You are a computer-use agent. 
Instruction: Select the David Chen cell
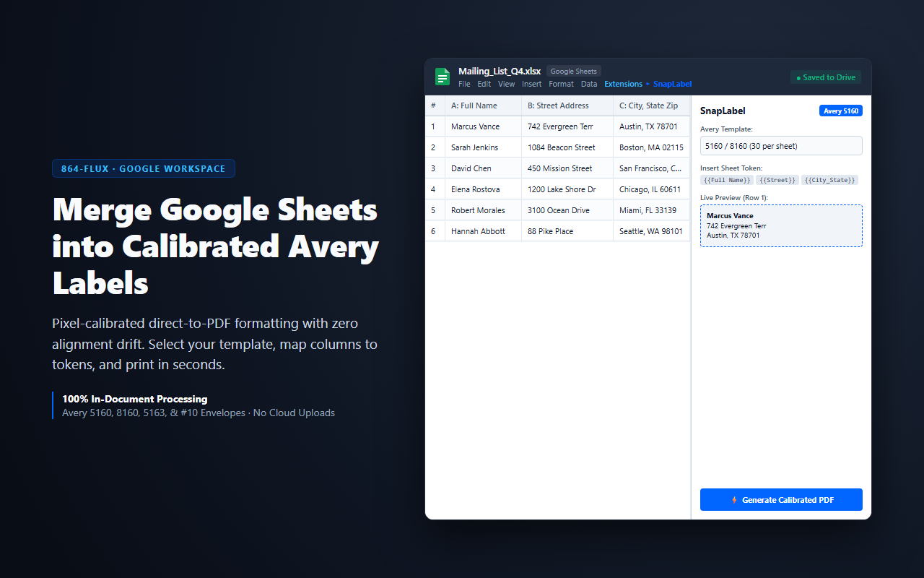[x=483, y=168]
